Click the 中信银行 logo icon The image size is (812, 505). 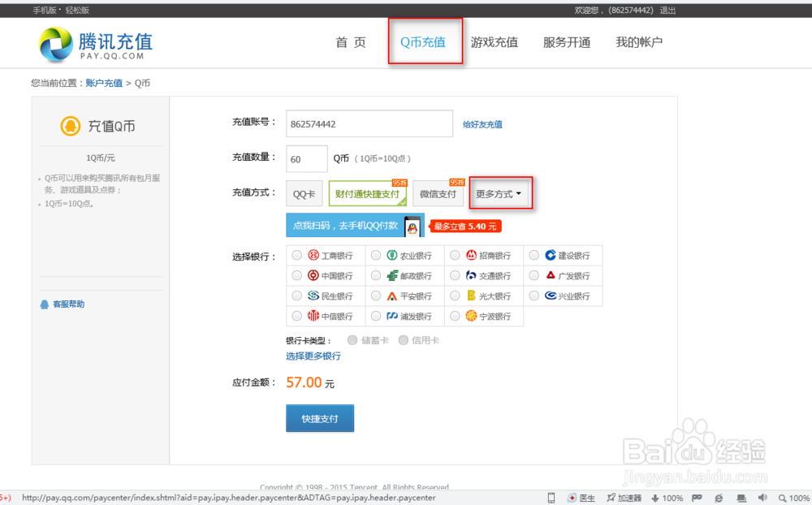click(313, 316)
